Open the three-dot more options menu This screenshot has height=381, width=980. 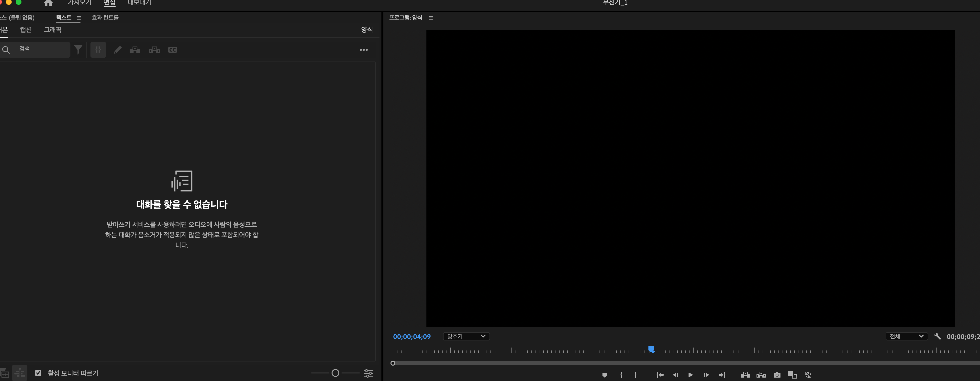(x=364, y=50)
